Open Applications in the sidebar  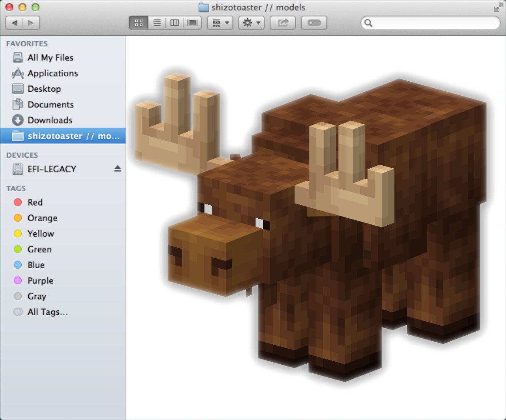(x=63, y=73)
